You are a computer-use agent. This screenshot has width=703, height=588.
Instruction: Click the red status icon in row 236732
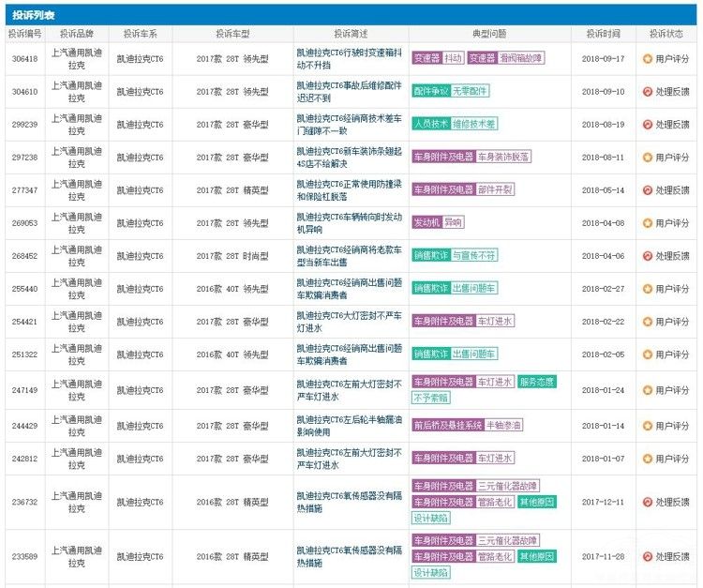(647, 502)
